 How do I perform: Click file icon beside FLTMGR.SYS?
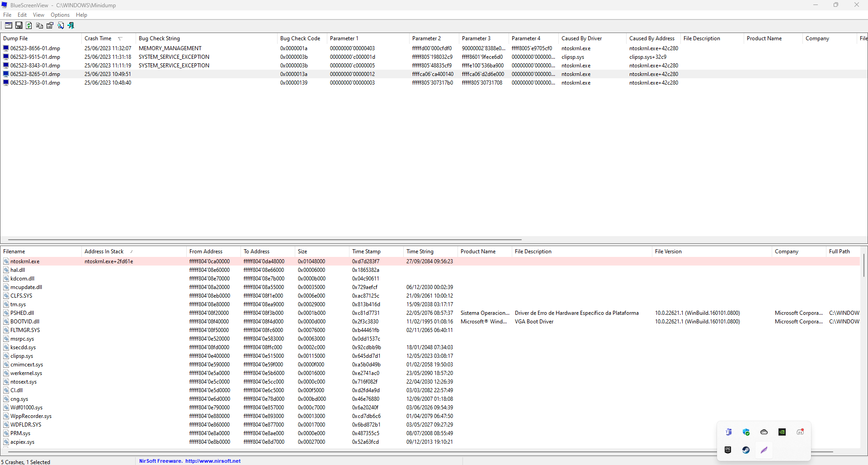tap(6, 330)
